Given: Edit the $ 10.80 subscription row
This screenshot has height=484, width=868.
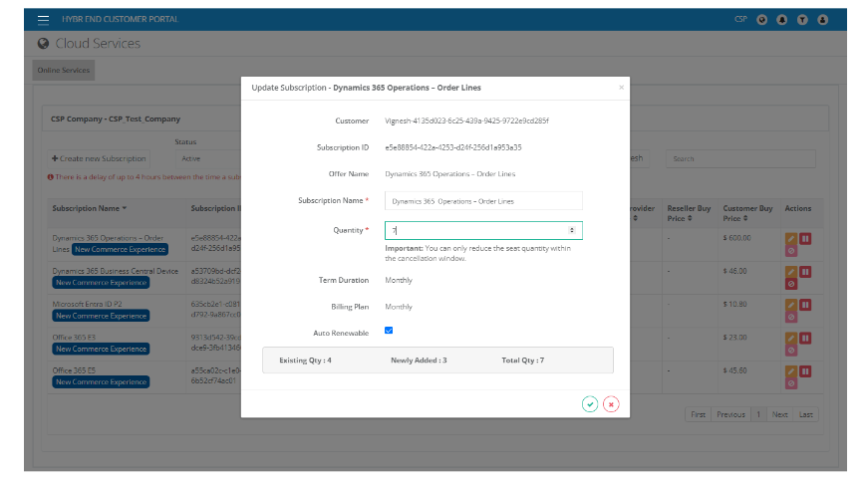Looking at the screenshot, I should (790, 305).
